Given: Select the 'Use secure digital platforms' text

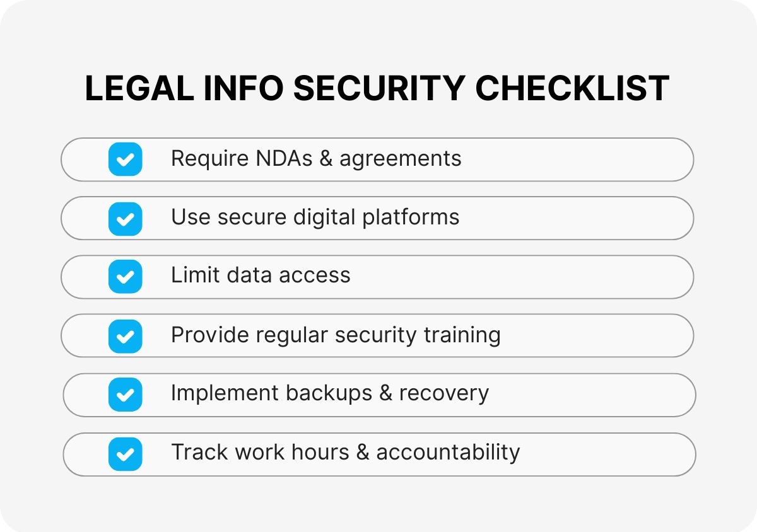Looking at the screenshot, I should pos(315,217).
